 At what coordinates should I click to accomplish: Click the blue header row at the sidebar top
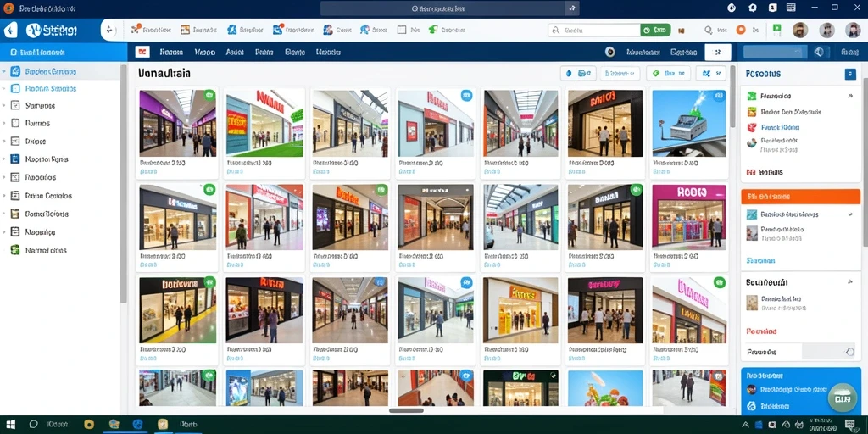click(x=64, y=52)
